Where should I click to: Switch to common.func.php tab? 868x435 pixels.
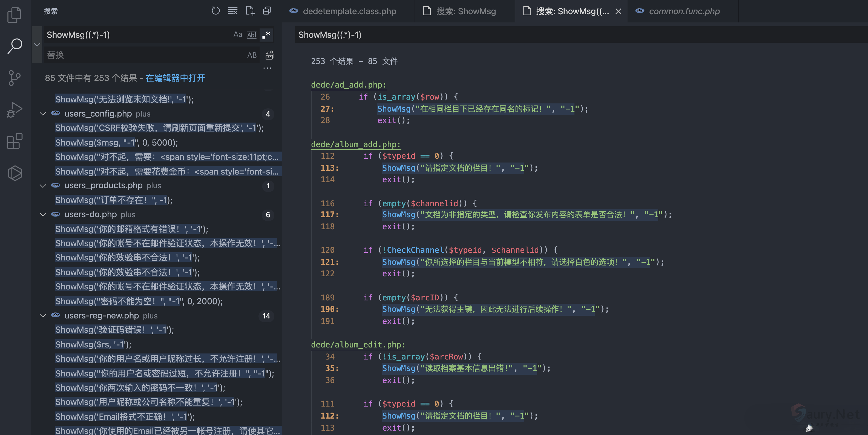(683, 11)
